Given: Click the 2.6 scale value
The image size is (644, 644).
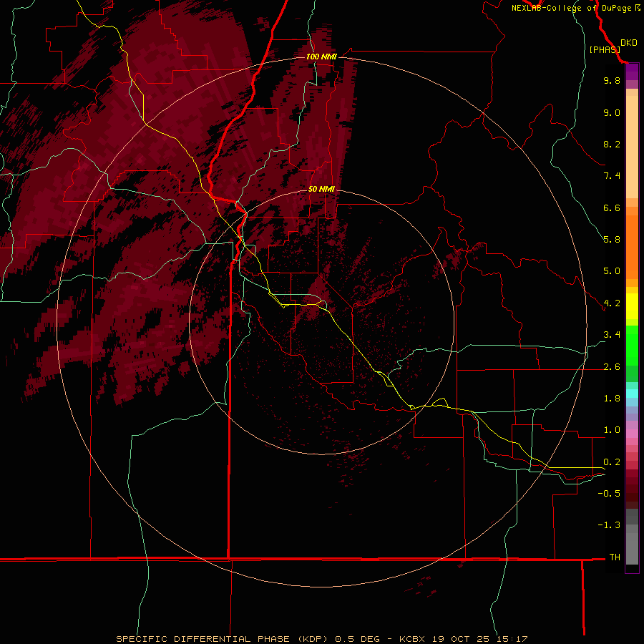Looking at the screenshot, I should (x=612, y=367).
